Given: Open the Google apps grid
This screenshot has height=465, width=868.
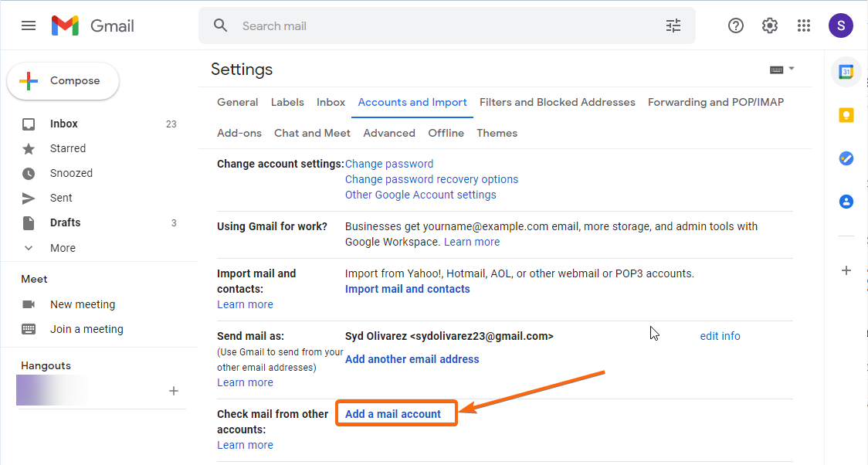Looking at the screenshot, I should [804, 25].
